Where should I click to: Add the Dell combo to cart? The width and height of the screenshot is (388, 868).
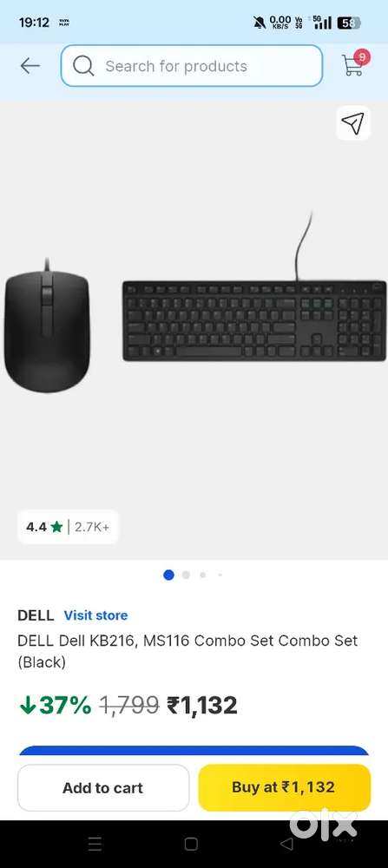pos(103,788)
